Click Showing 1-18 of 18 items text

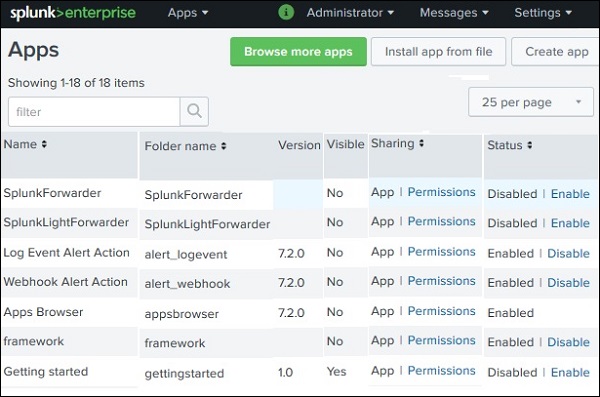pos(76,83)
